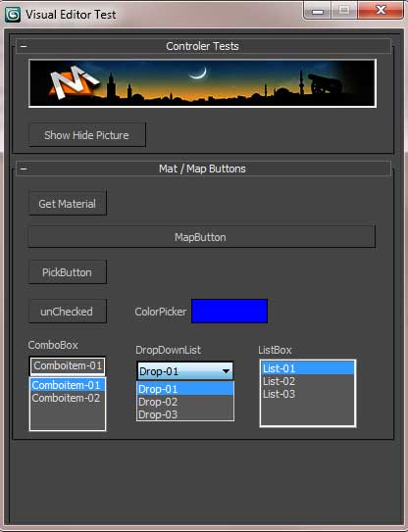Image resolution: width=408 pixels, height=532 pixels.
Task: Click the PickButton
Action: click(x=68, y=272)
